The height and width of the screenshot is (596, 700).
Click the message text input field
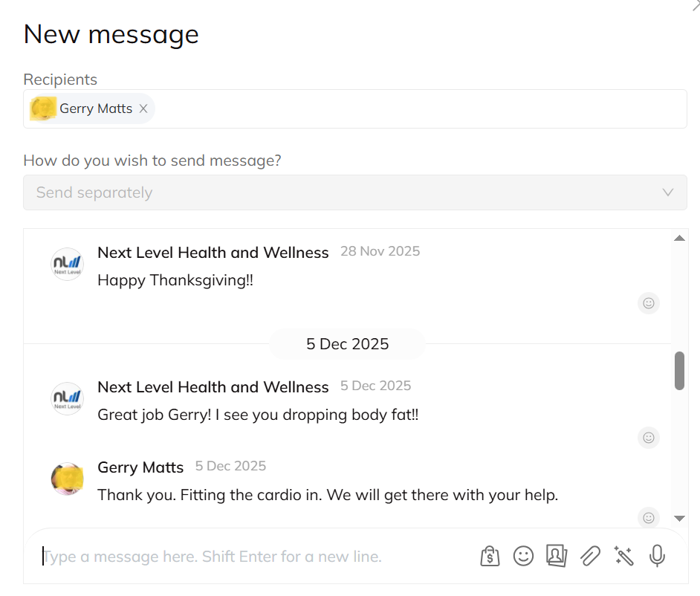pos(253,557)
